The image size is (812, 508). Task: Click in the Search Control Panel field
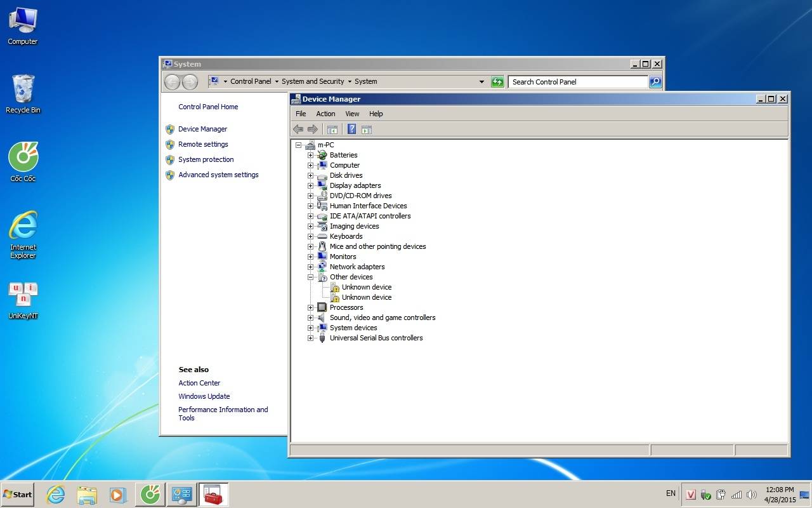577,82
